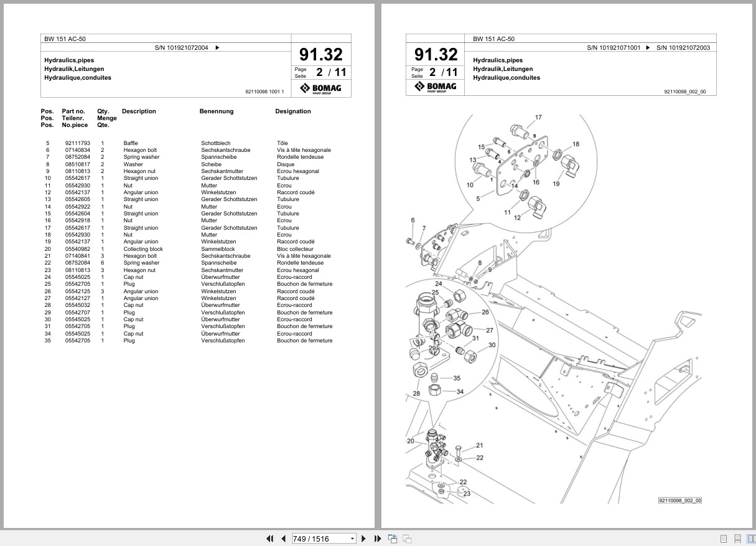Screen dimensions: 756x546
Task: Click callout number 19 in diagram
Action: 556,184
